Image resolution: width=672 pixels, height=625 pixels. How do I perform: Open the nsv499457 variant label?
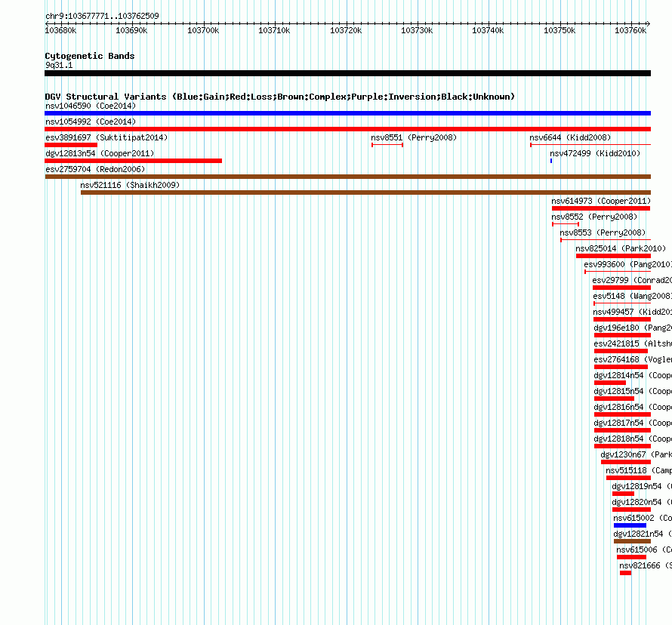click(x=633, y=312)
